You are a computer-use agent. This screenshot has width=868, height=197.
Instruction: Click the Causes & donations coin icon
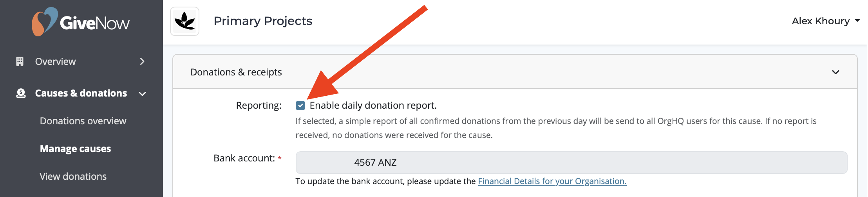pyautogui.click(x=21, y=93)
